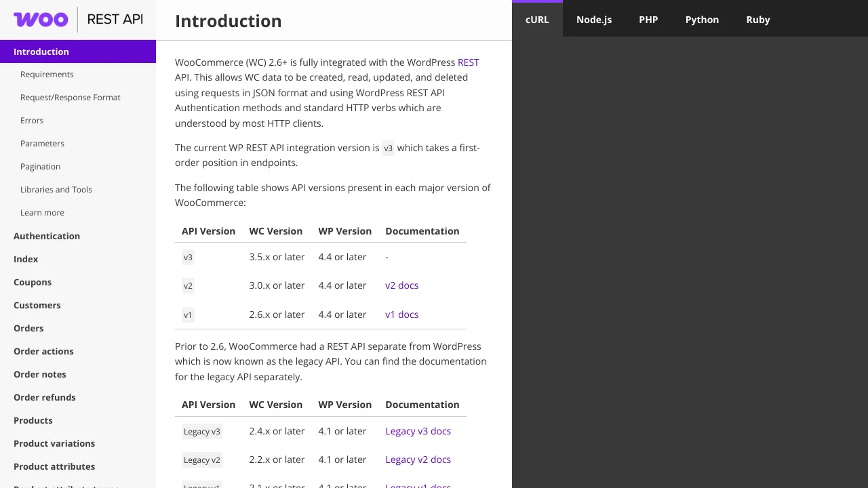
Task: Open the Ruby code tab
Action: point(758,20)
